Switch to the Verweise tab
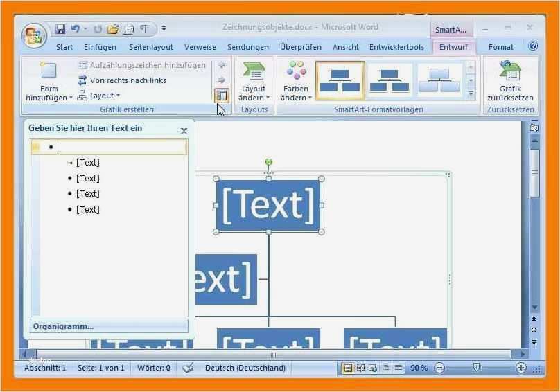The image size is (560, 392). (x=200, y=47)
